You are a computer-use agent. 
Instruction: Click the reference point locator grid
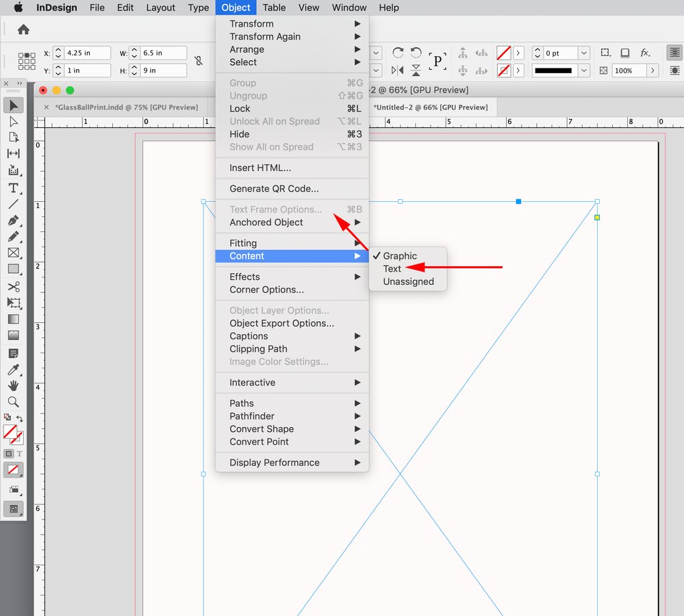[x=27, y=61]
